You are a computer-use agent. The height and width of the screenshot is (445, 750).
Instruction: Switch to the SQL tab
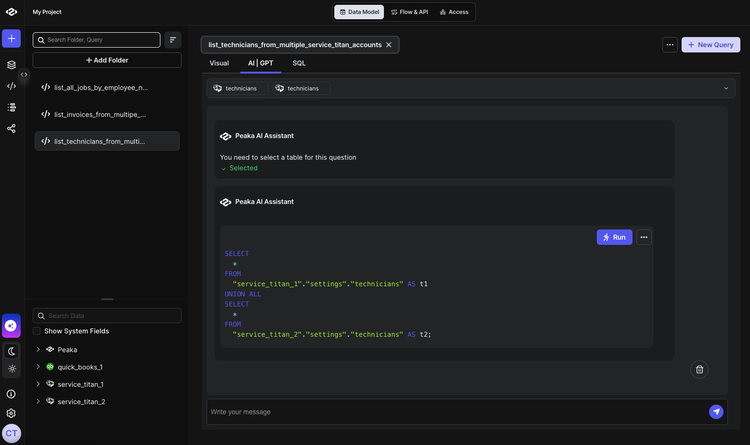tap(299, 63)
